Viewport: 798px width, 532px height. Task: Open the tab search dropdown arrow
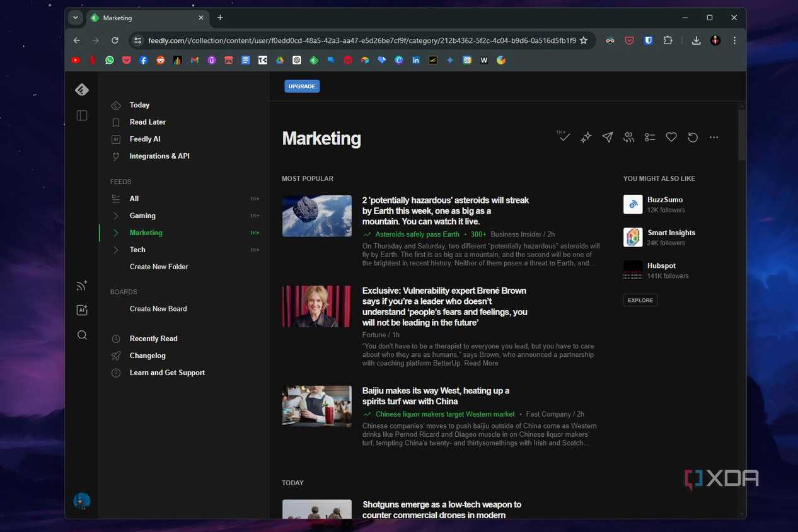(x=76, y=18)
